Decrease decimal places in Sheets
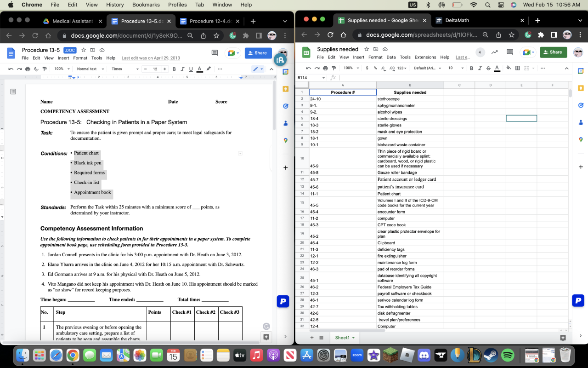 click(384, 68)
